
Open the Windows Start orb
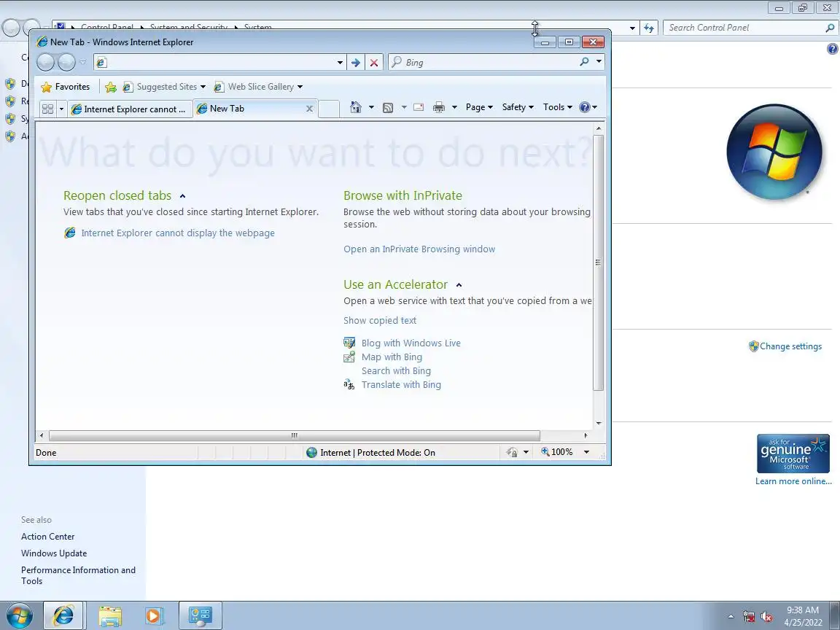pos(19,616)
